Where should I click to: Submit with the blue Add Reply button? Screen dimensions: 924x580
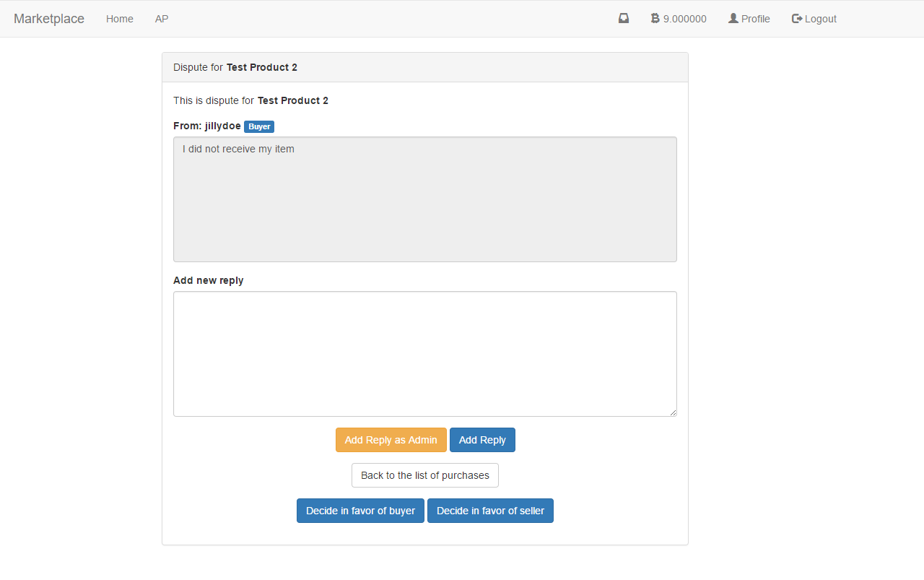(482, 440)
